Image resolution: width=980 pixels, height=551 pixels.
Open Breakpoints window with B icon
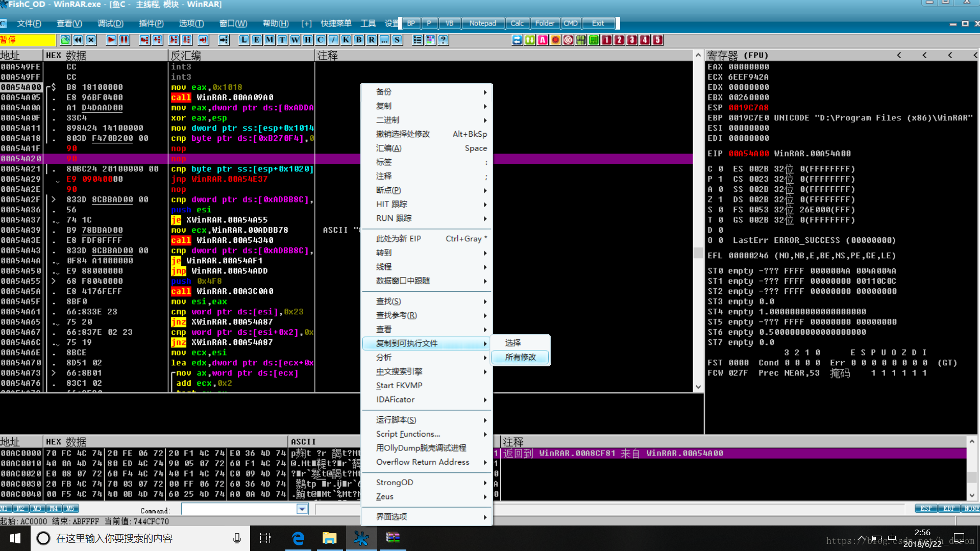[359, 40]
